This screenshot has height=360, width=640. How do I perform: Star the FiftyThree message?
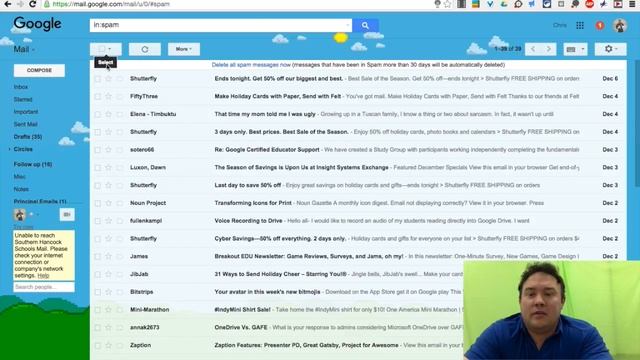click(x=108, y=96)
